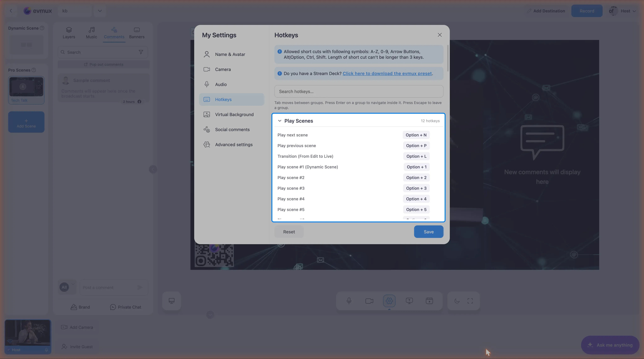This screenshot has width=644, height=359.
Task: Toggle dark mode moon icon
Action: pyautogui.click(x=457, y=301)
